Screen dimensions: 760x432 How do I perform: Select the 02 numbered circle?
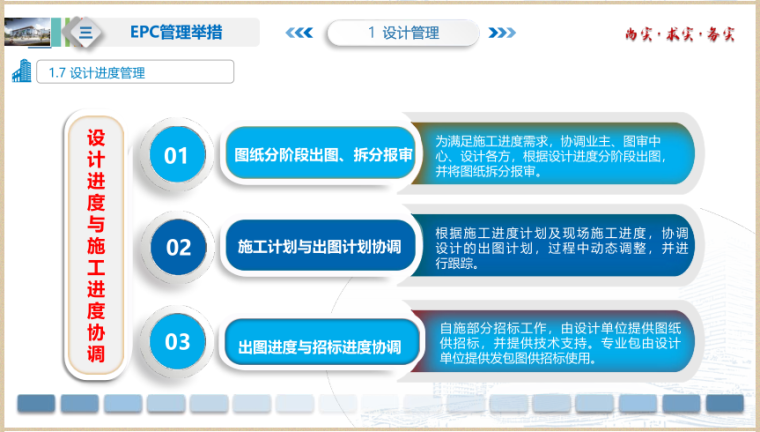click(178, 247)
